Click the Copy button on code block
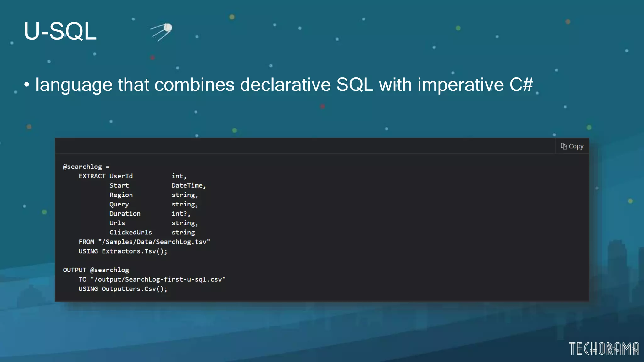 [572, 146]
